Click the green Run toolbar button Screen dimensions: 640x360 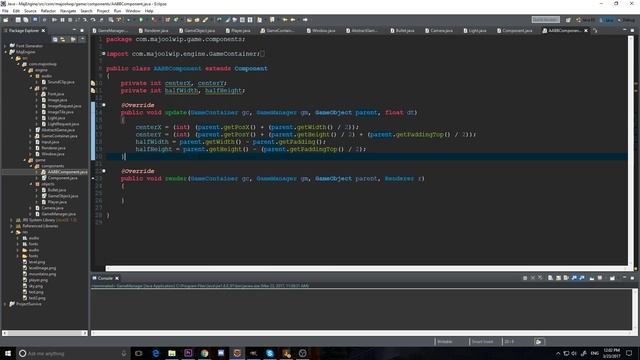point(141,20)
